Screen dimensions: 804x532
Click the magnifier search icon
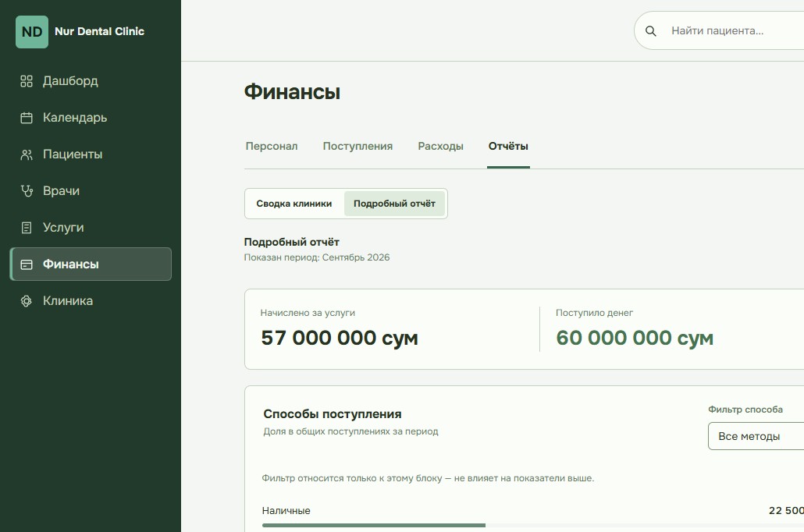click(x=651, y=30)
